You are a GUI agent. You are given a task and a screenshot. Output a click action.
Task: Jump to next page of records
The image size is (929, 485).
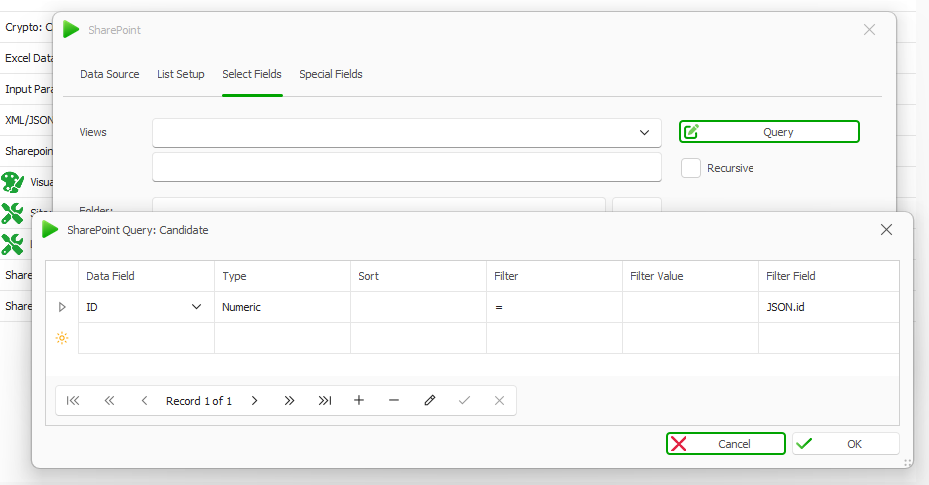click(x=289, y=401)
